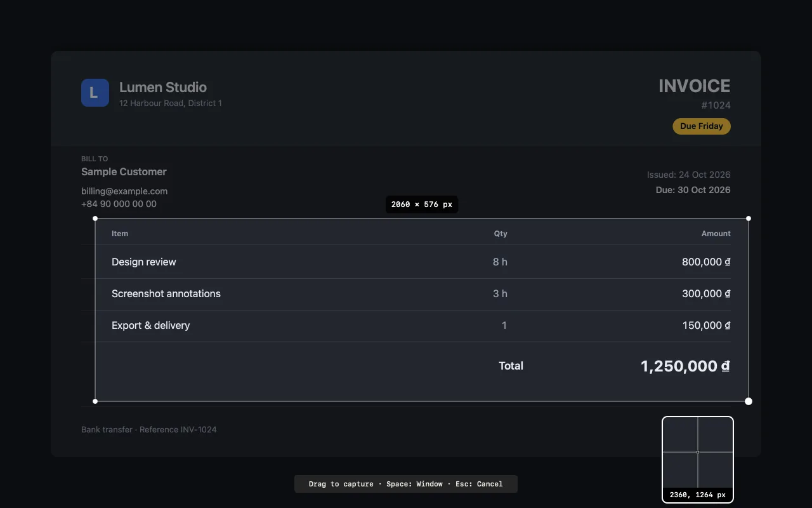This screenshot has height=508, width=812.
Task: Click the blue Lumen Studio 'L' logo
Action: point(95,93)
